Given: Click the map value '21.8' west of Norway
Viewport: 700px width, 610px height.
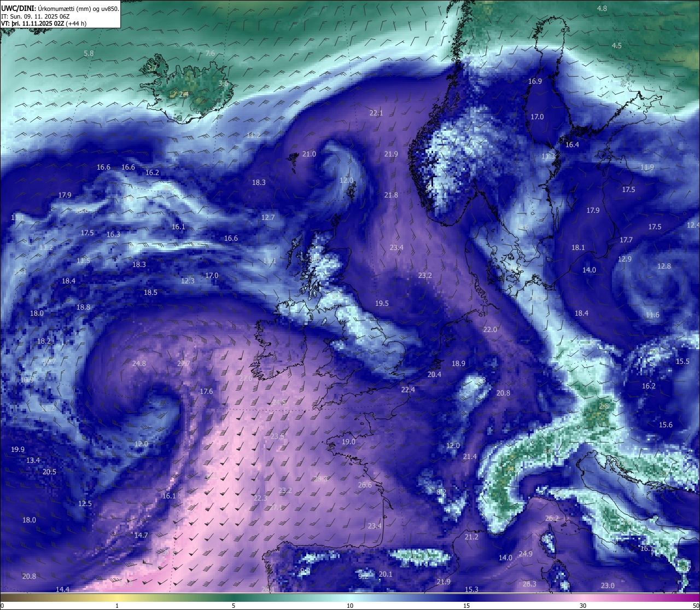Looking at the screenshot, I should point(391,195).
